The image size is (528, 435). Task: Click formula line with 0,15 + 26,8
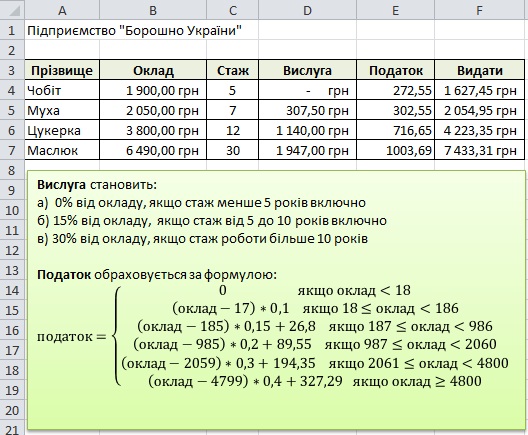[x=315, y=326]
